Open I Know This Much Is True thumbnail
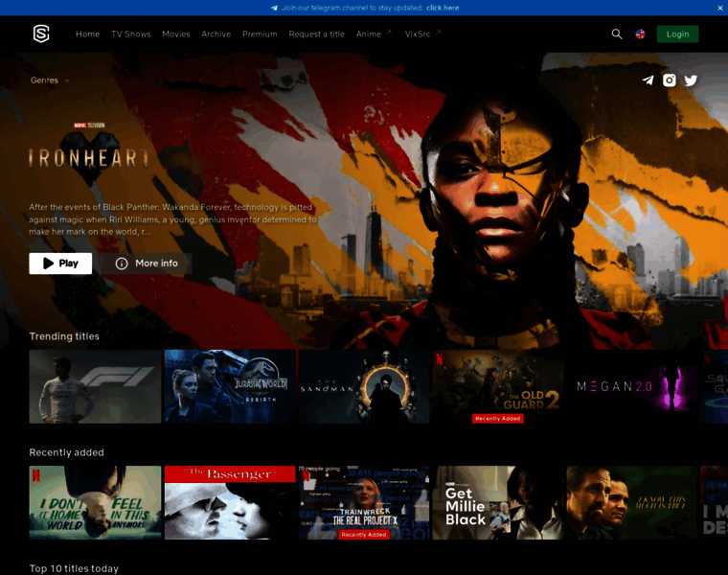Viewport: 728px width, 575px height. click(632, 502)
